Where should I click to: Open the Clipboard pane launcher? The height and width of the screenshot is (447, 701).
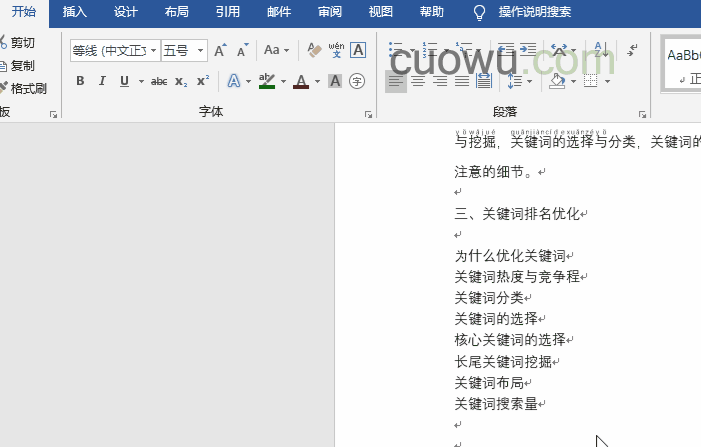click(54, 114)
